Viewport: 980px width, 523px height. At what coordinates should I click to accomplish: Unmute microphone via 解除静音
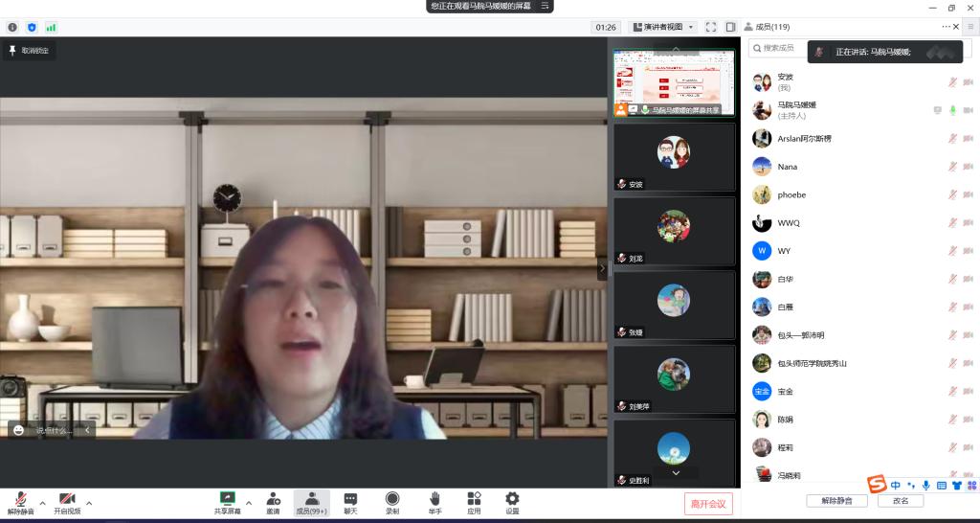point(20,503)
